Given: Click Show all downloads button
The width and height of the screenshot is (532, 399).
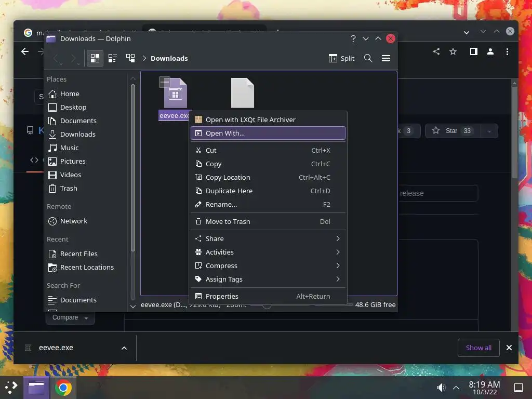Looking at the screenshot, I should click(x=478, y=348).
